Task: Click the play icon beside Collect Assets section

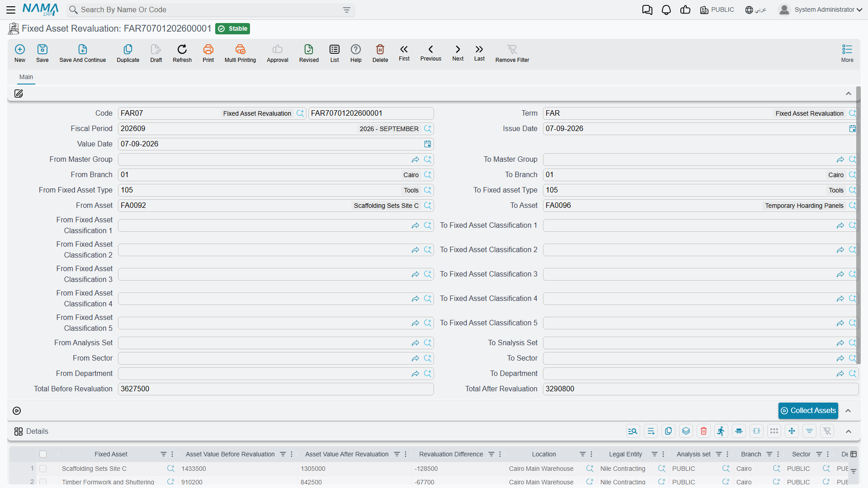Action: pos(17,411)
